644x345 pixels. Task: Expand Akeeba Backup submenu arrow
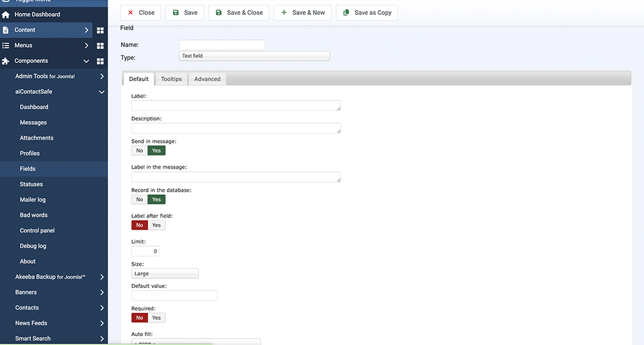pyautogui.click(x=102, y=277)
